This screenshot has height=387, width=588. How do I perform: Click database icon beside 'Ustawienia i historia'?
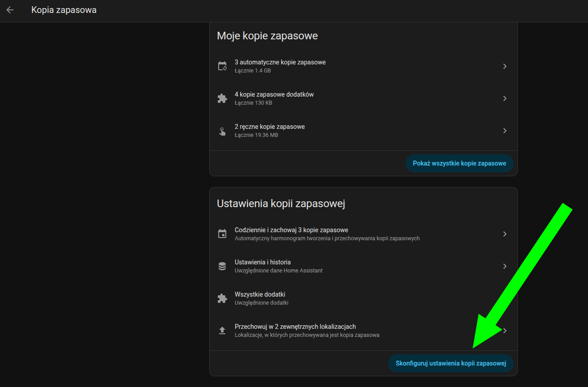pos(222,266)
